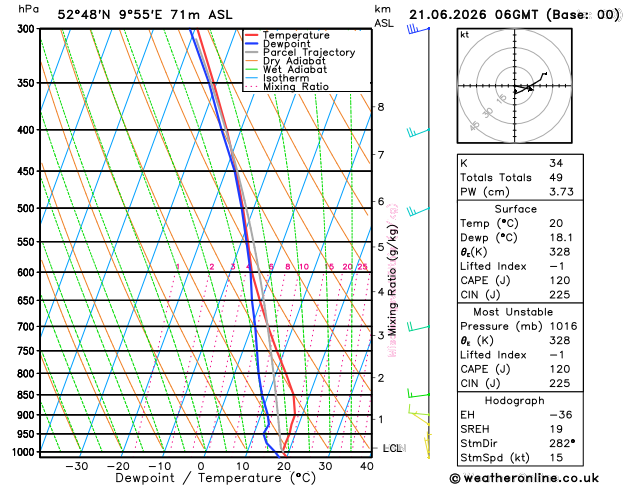Click the hodograph 45 knot ring label
Viewport: 629px width, 486px height.
tap(475, 126)
